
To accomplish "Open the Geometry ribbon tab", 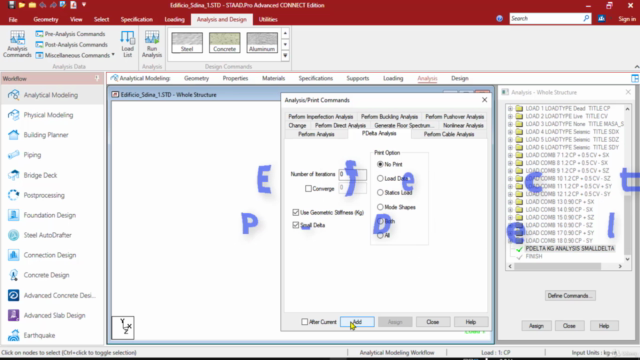I will (x=46, y=19).
